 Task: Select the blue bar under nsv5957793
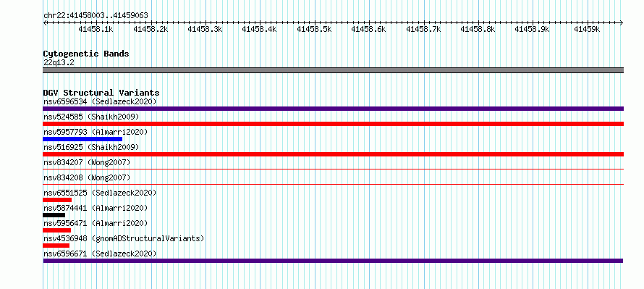(x=82, y=139)
